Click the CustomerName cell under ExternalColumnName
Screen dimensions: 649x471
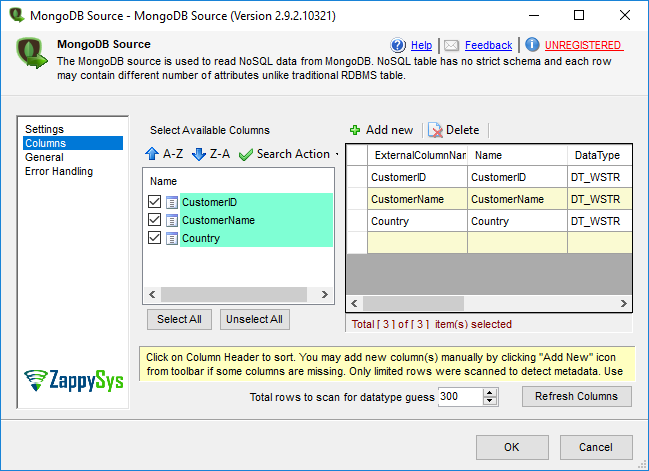pyautogui.click(x=417, y=199)
